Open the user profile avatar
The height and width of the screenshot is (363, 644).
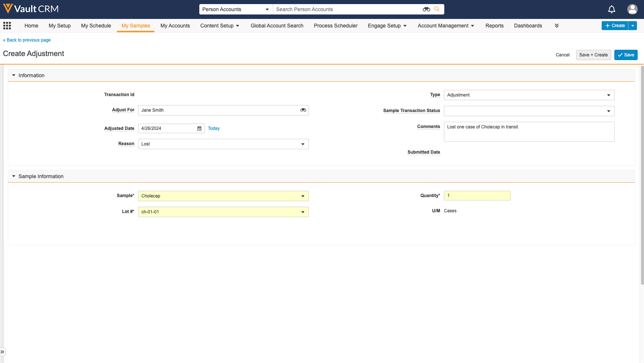pyautogui.click(x=632, y=9)
